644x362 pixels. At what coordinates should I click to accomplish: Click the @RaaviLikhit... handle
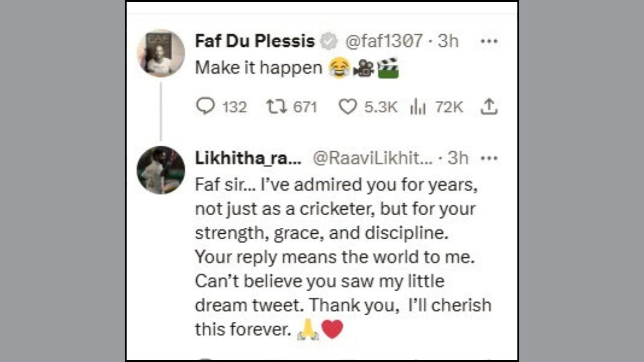(x=372, y=158)
